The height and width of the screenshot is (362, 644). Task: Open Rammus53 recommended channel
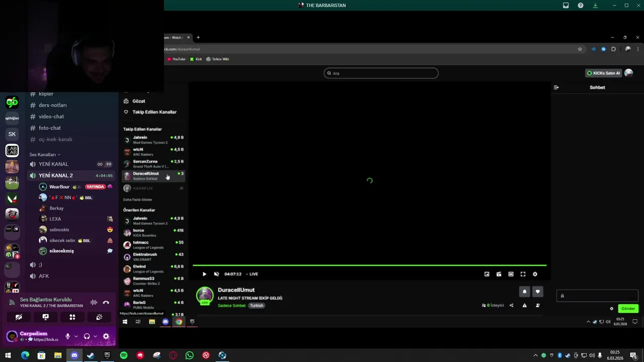[x=153, y=281]
